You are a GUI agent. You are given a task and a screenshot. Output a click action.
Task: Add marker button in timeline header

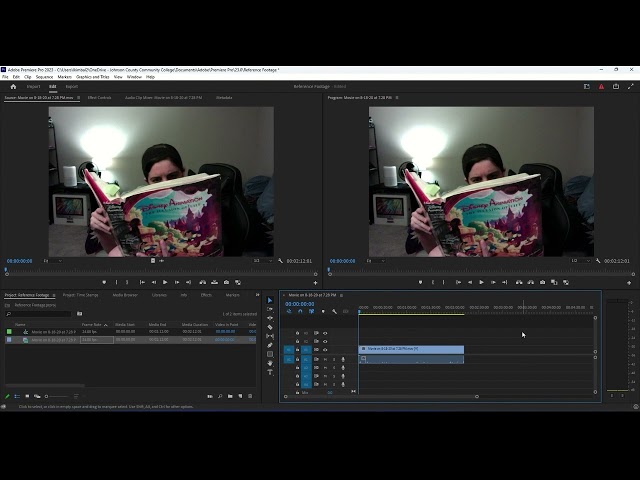pos(323,311)
